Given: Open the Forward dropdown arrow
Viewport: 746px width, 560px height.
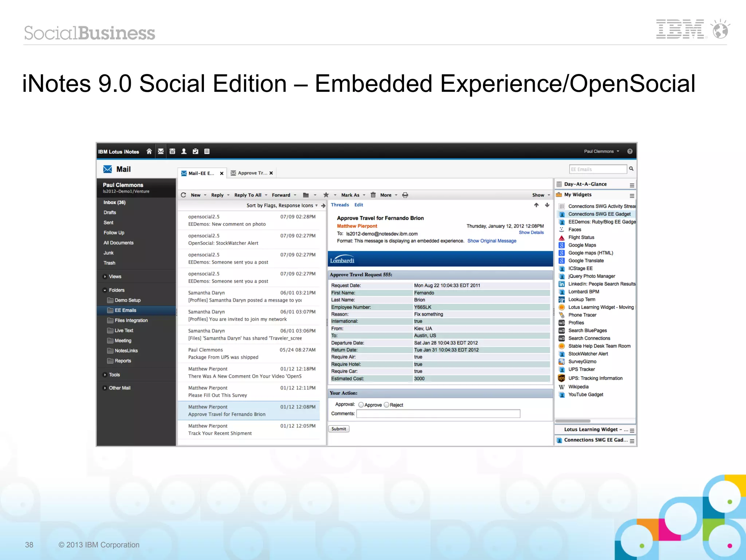Looking at the screenshot, I should (x=295, y=195).
